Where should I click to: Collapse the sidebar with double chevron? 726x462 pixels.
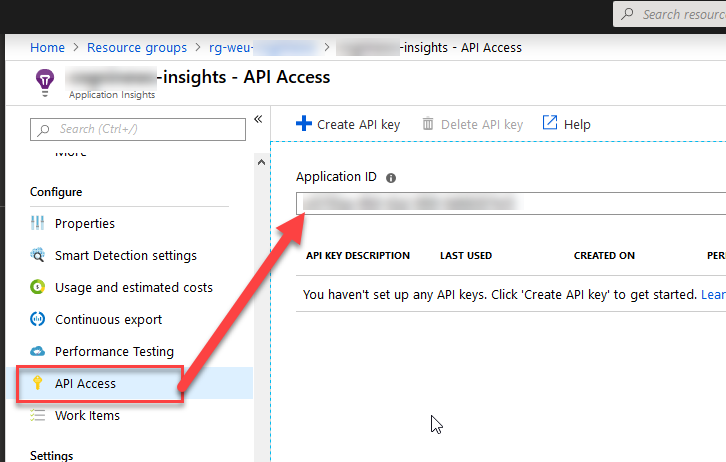point(258,119)
